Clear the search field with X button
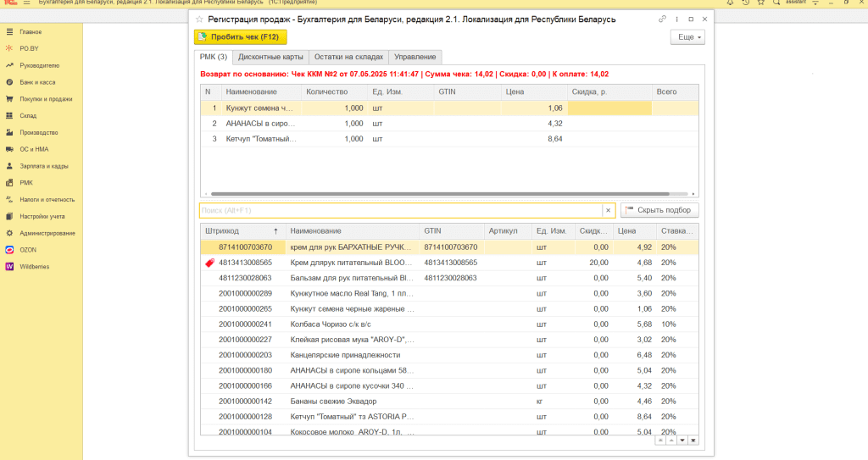Image resolution: width=868 pixels, height=460 pixels. [x=608, y=210]
